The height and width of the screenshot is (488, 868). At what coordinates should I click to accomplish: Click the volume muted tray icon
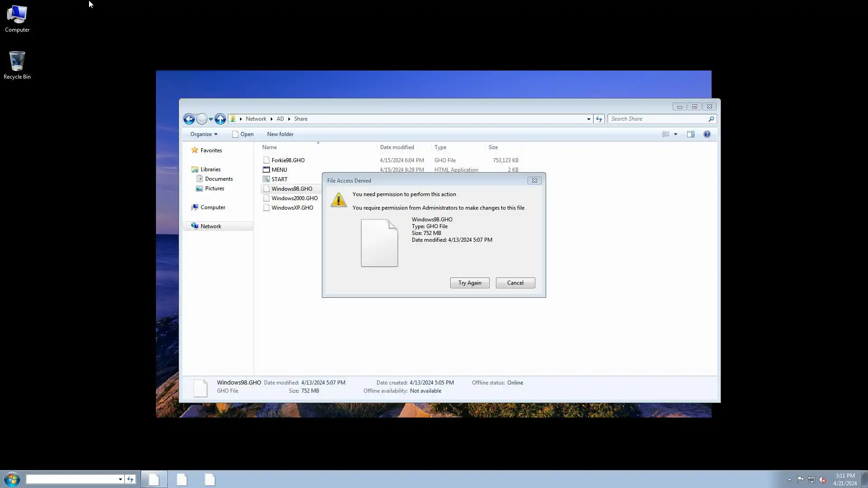pos(822,479)
